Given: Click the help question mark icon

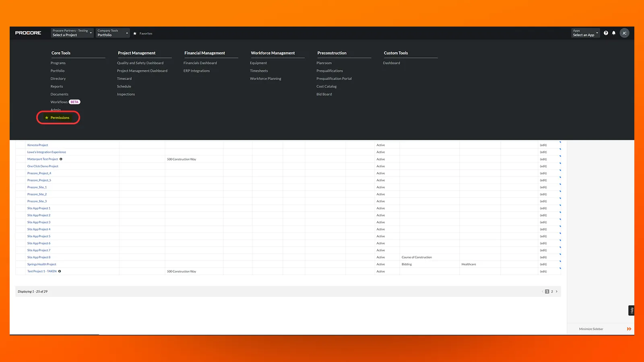Looking at the screenshot, I should pyautogui.click(x=606, y=33).
